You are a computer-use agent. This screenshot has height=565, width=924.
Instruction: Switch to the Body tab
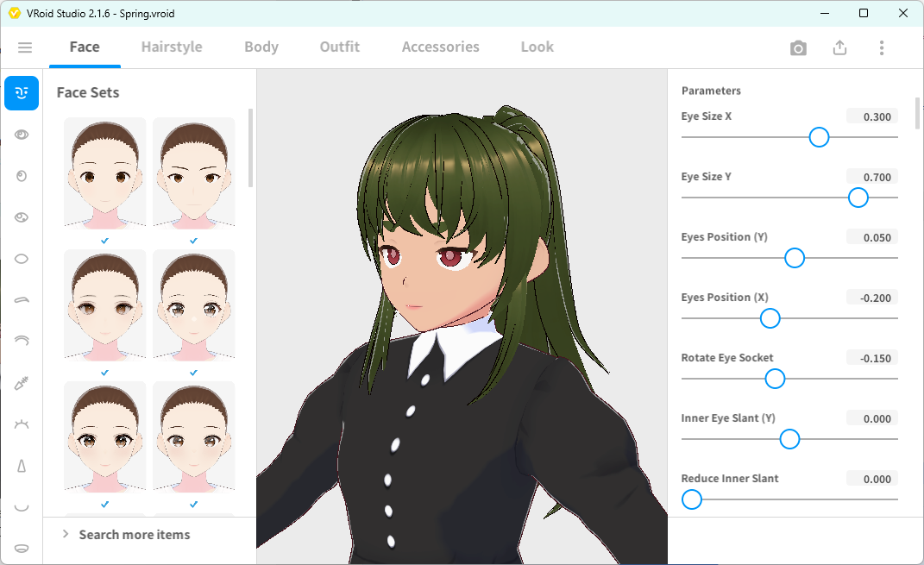click(x=261, y=47)
